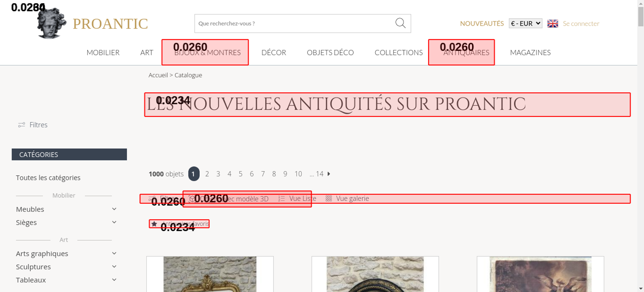Click the NOUVEAUTÉS link
Screen dimensions: 644x292
482,23
